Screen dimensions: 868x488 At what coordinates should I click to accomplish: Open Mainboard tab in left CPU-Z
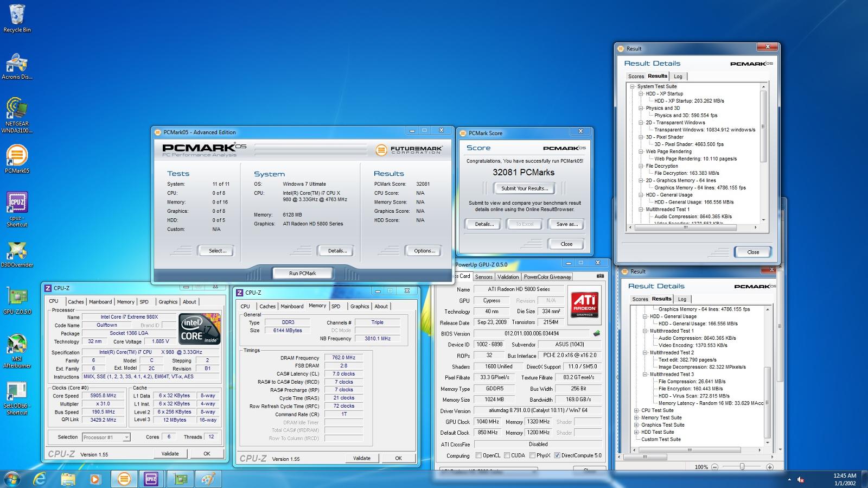pyautogui.click(x=100, y=302)
